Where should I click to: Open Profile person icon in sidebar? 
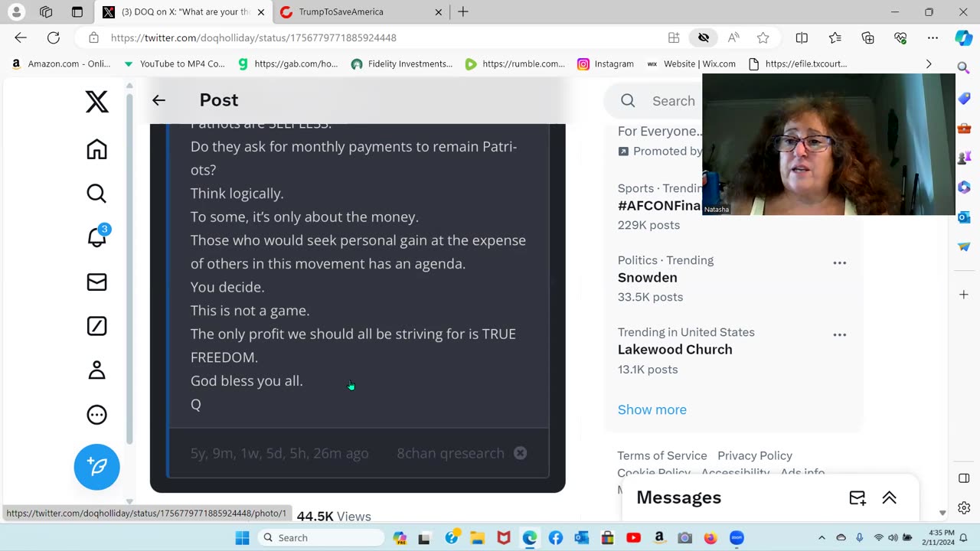point(96,370)
